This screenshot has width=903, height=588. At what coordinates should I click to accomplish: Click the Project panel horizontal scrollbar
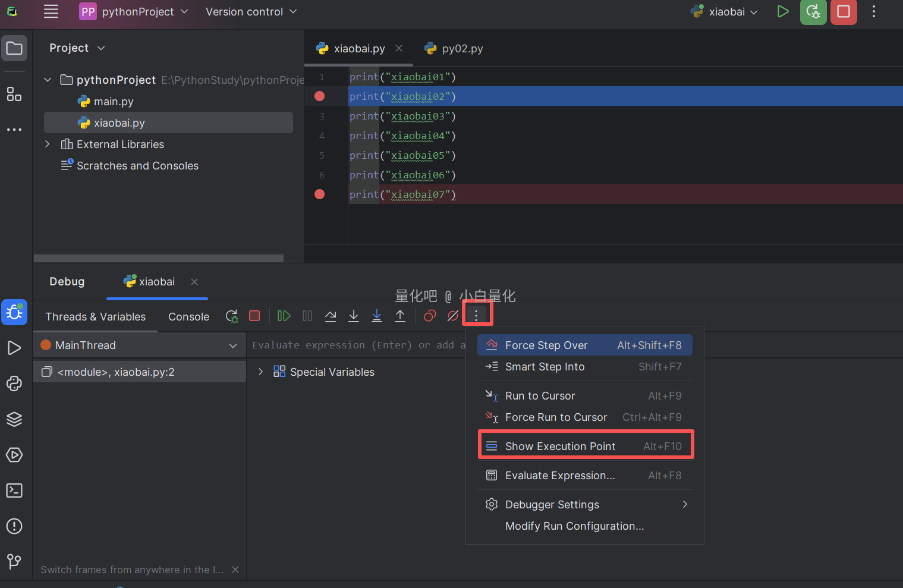click(x=159, y=259)
